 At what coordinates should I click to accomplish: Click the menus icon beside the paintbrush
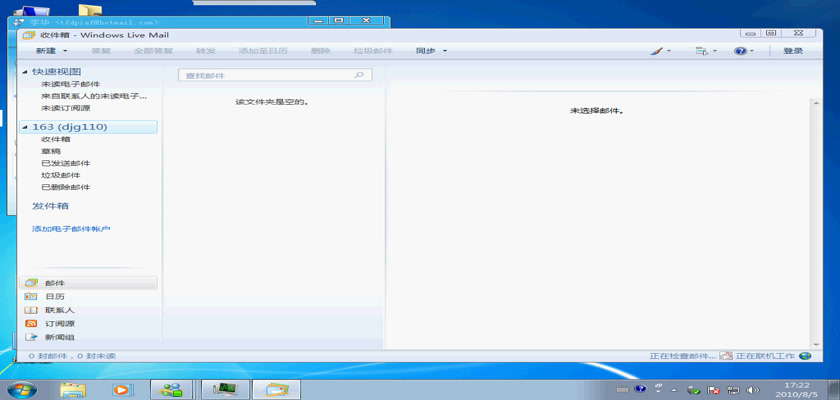pos(701,50)
